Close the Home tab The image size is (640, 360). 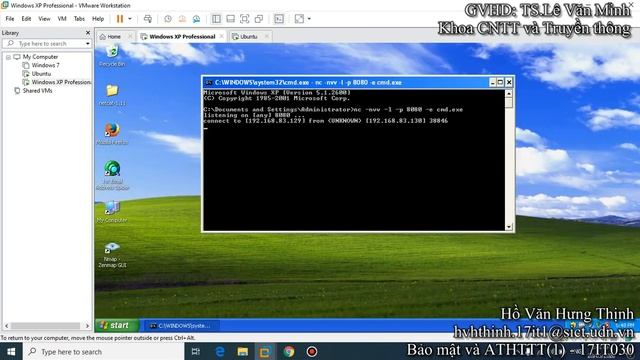click(x=130, y=36)
